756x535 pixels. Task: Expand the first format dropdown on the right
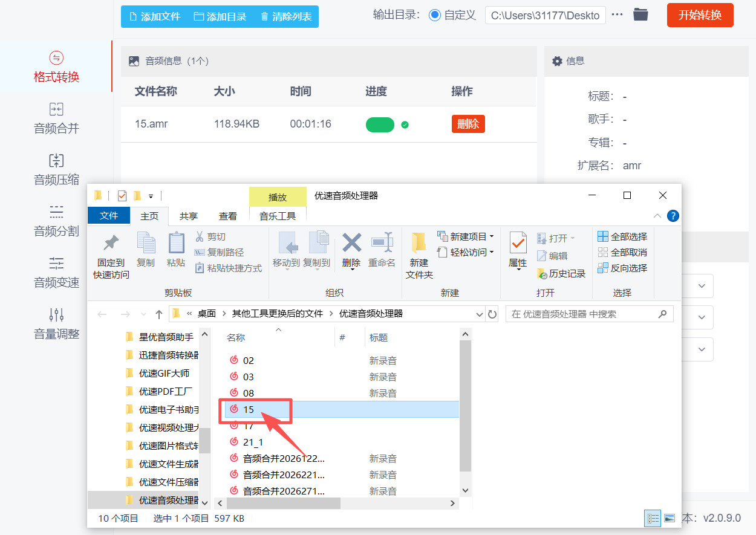tap(701, 285)
